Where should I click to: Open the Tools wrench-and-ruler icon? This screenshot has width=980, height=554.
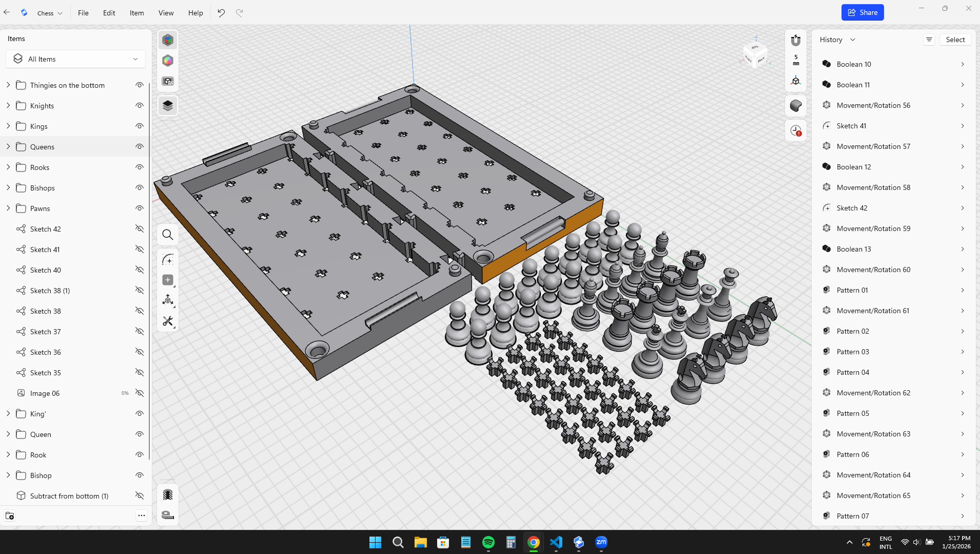pos(168,321)
